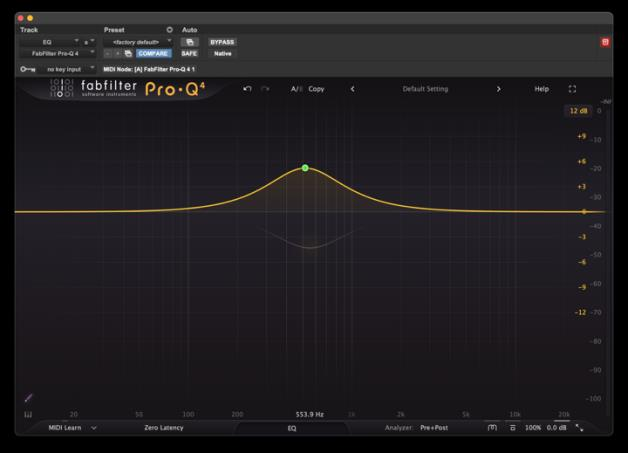Click the FabFilter logo
This screenshot has width=628, height=453.
tap(94, 88)
